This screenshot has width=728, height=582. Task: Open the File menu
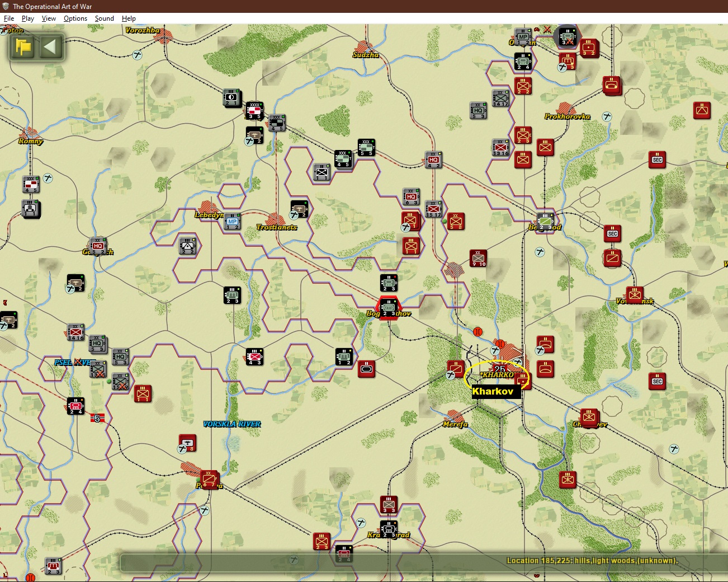9,18
